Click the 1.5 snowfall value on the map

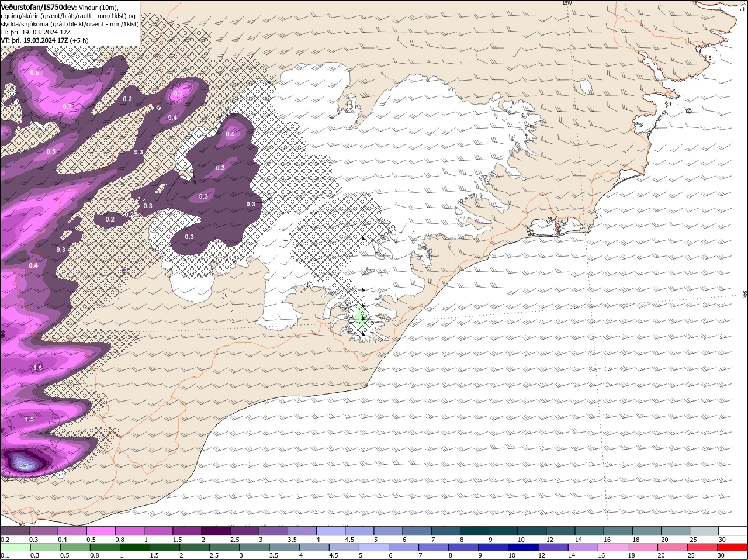tap(29, 419)
